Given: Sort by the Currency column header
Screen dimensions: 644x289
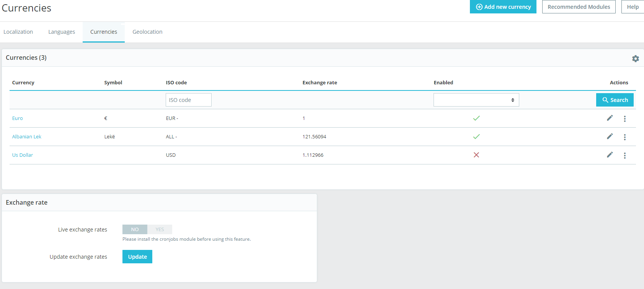Looking at the screenshot, I should 23,82.
